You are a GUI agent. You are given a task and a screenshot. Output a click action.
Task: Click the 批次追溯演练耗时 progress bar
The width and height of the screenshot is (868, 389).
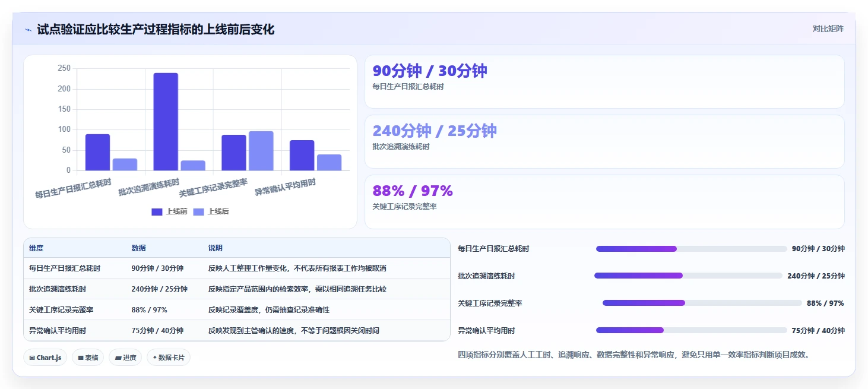pos(688,276)
